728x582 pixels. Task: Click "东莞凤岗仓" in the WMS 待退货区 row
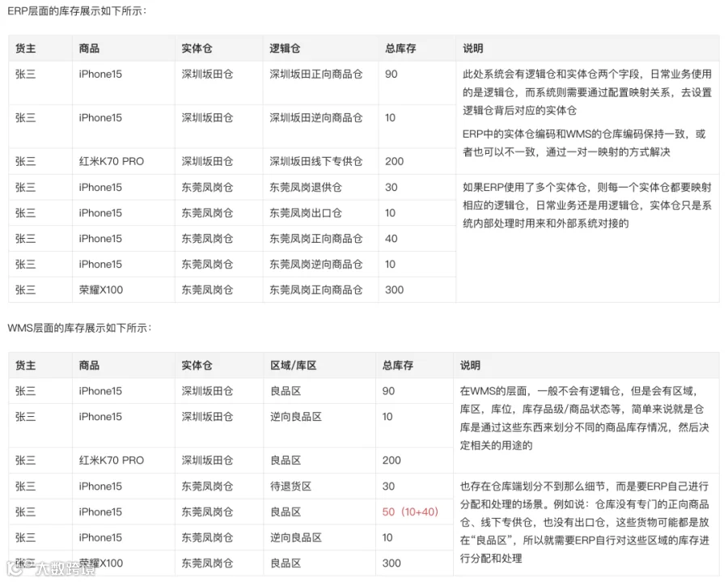click(x=207, y=486)
